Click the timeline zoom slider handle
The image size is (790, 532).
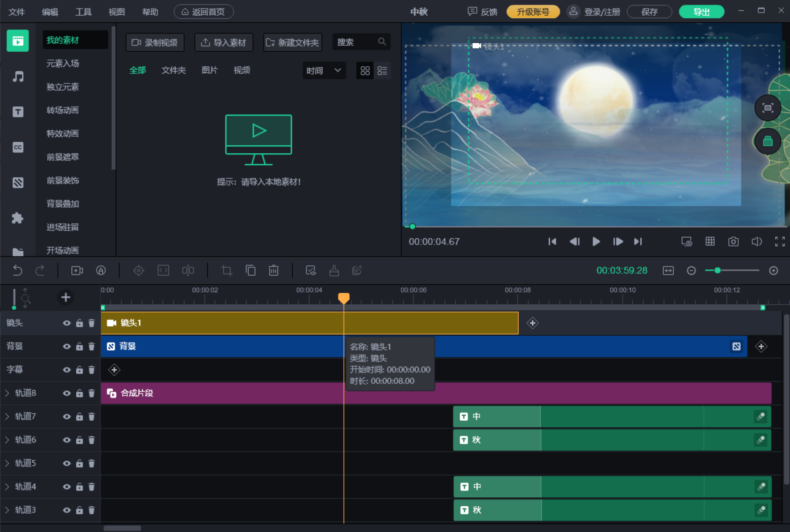[717, 270]
